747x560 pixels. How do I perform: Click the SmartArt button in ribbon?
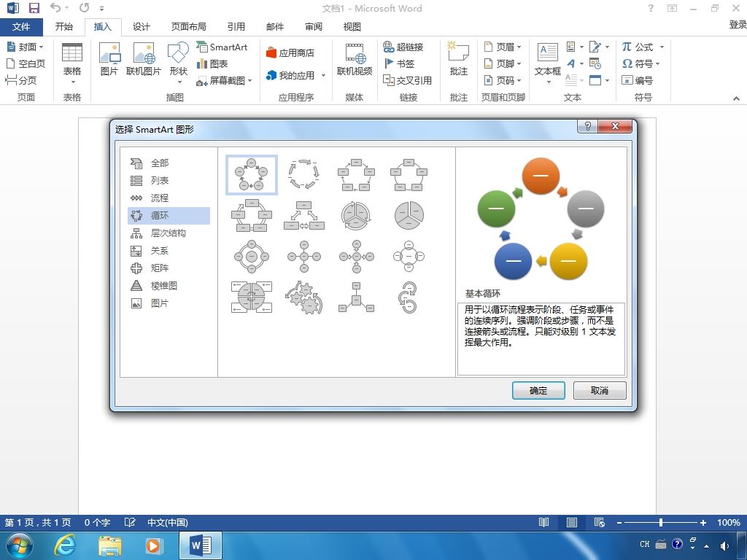(222, 47)
